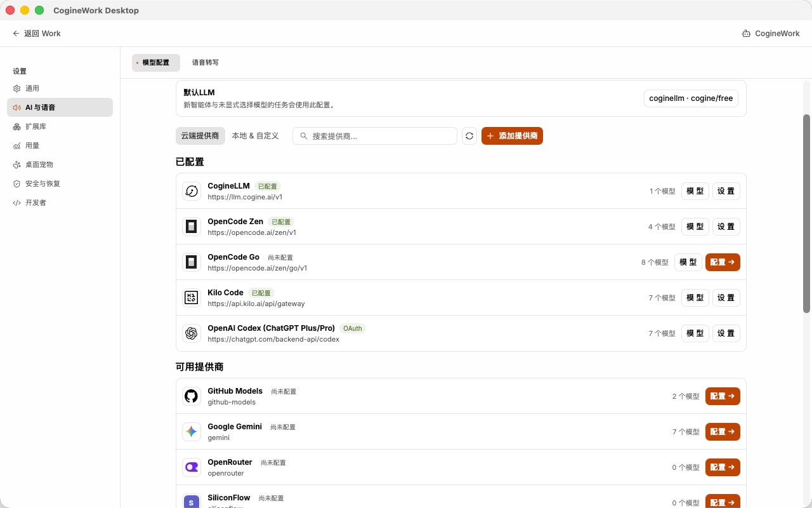Open 模型 for Kilo Code

click(695, 298)
